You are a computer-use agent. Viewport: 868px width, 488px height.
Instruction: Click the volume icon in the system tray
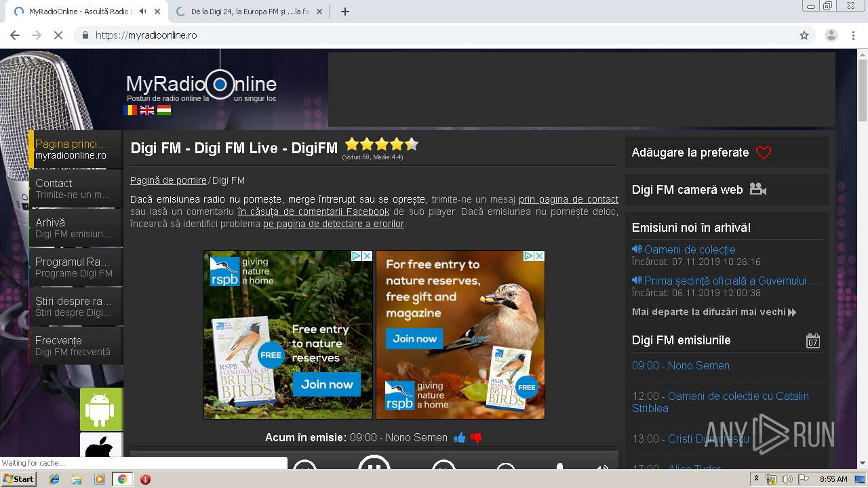pos(787,479)
